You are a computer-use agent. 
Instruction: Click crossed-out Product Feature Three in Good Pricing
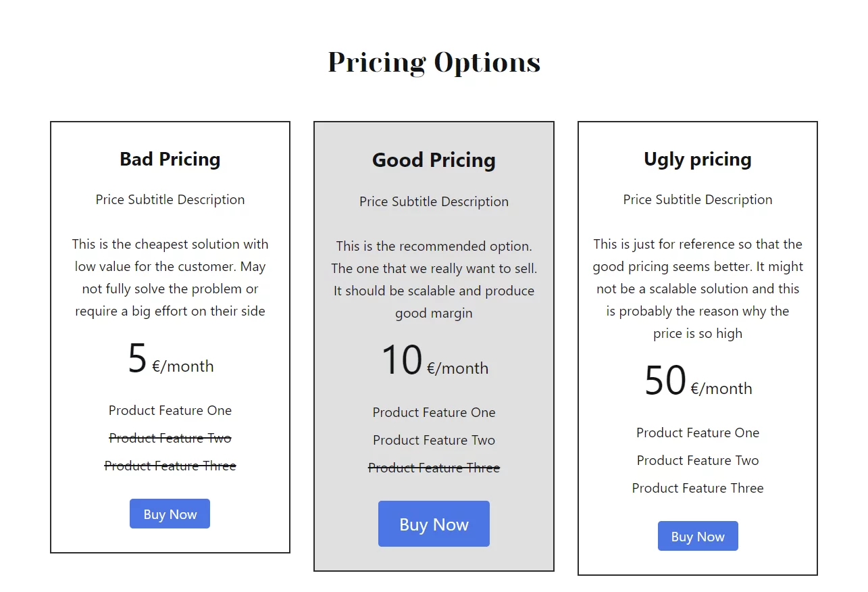pos(434,468)
